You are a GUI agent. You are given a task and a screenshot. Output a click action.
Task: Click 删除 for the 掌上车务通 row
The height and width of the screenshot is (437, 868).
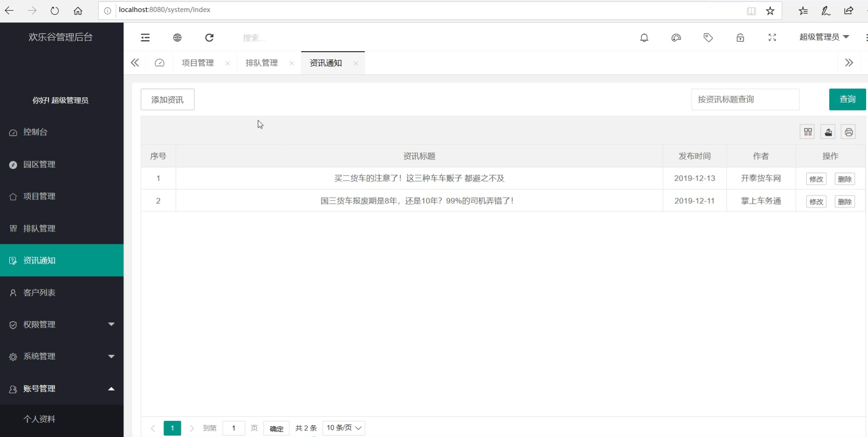845,201
